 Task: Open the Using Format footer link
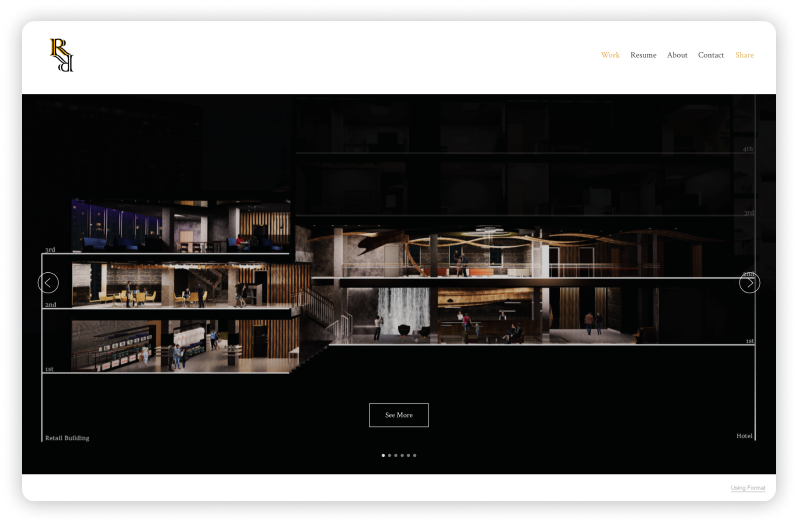pos(748,488)
